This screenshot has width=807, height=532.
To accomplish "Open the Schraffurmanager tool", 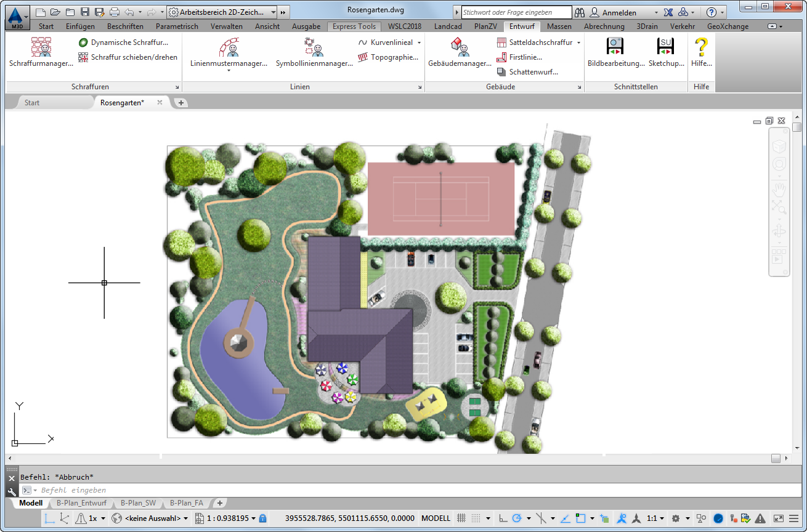I will [x=41, y=52].
